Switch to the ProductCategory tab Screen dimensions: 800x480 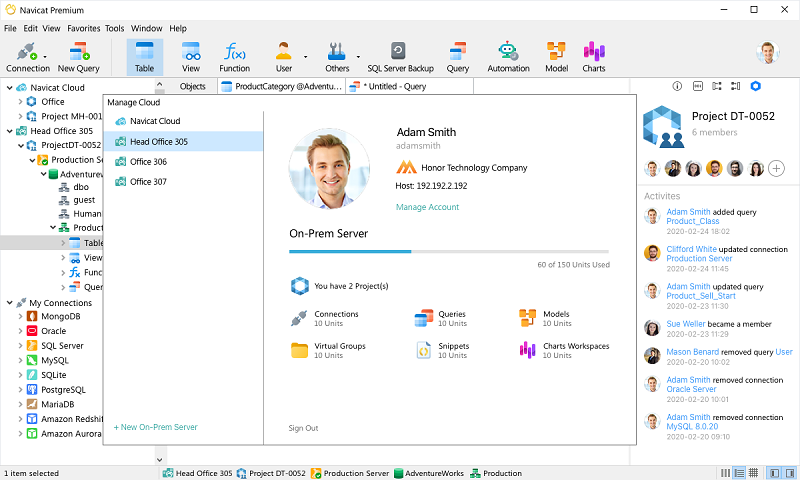(282, 87)
